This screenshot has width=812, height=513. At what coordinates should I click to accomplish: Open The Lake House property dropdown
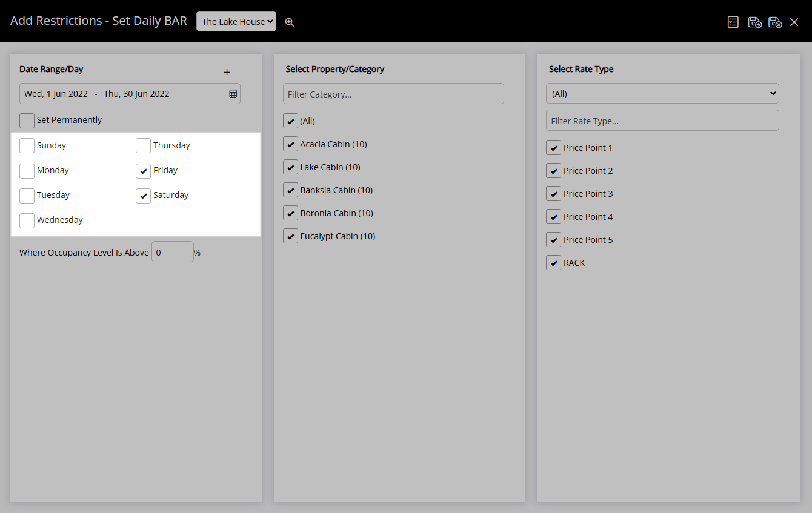(236, 21)
